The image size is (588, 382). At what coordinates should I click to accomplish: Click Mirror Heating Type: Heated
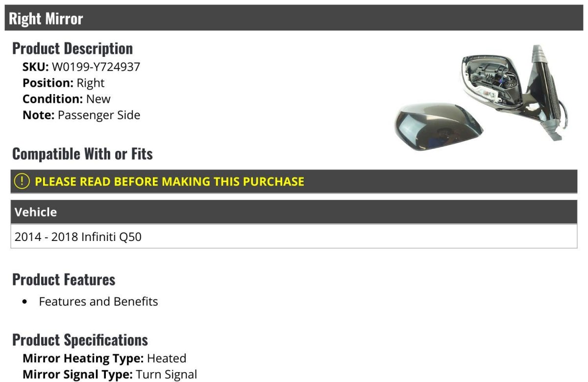pyautogui.click(x=104, y=358)
